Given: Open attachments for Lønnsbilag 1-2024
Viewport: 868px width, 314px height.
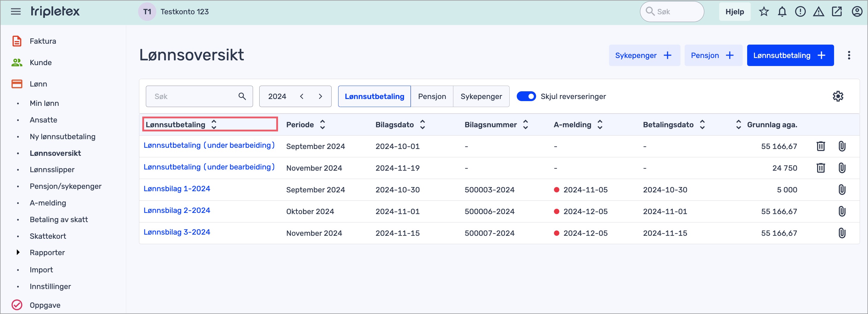Looking at the screenshot, I should coord(842,189).
